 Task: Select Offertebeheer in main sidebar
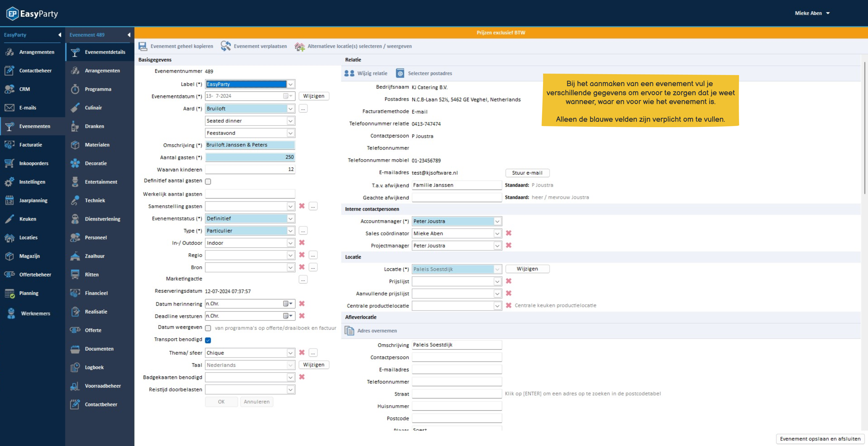pyautogui.click(x=32, y=274)
